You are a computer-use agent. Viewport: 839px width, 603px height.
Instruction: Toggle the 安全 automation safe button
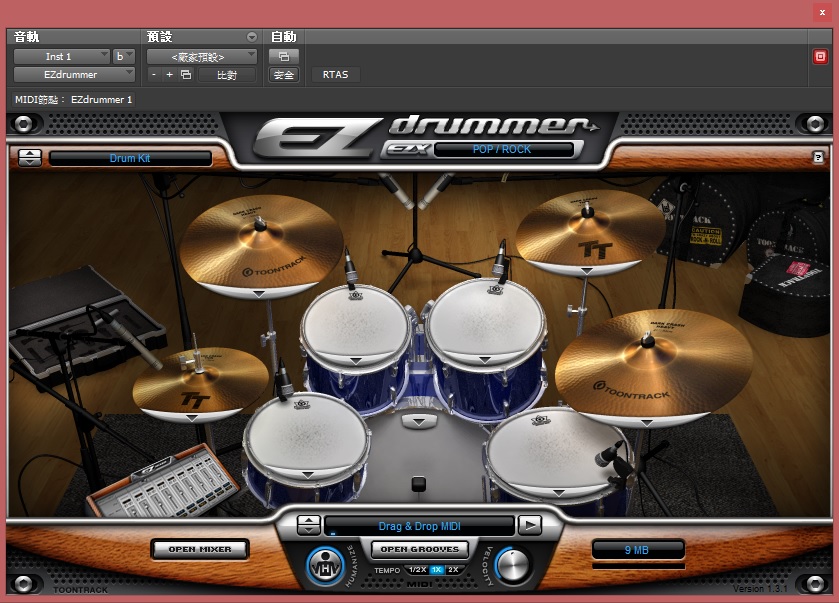tap(284, 74)
